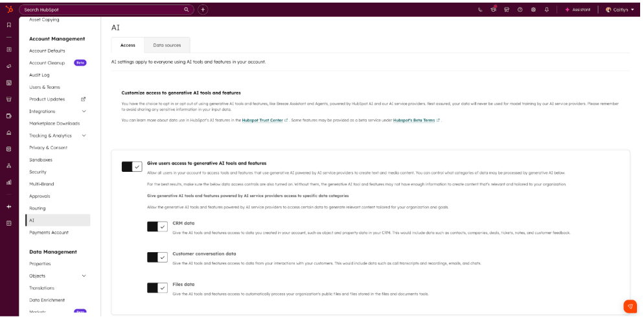Image resolution: width=644 pixels, height=319 pixels.
Task: Switch to the Data sources tab
Action: coord(167,45)
